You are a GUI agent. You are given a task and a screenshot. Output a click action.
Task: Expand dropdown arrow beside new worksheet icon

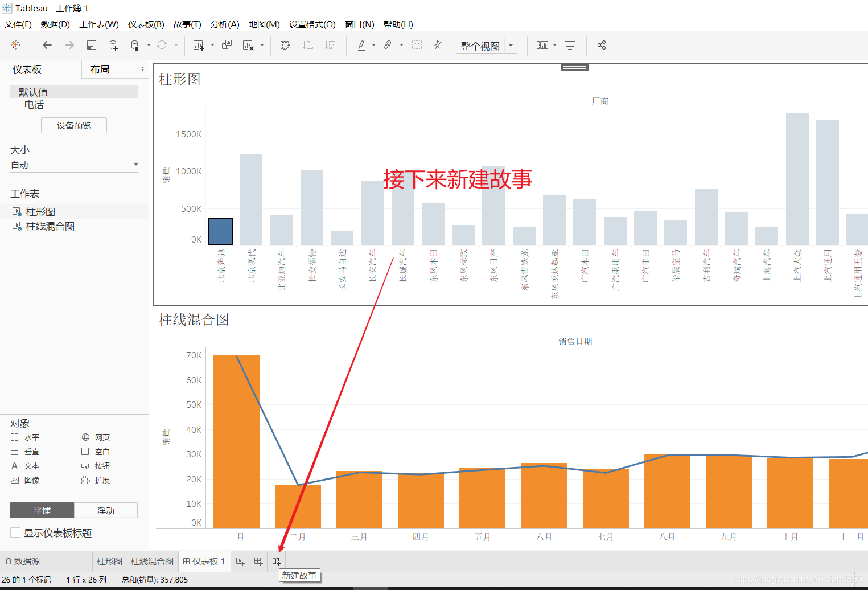[x=212, y=45]
